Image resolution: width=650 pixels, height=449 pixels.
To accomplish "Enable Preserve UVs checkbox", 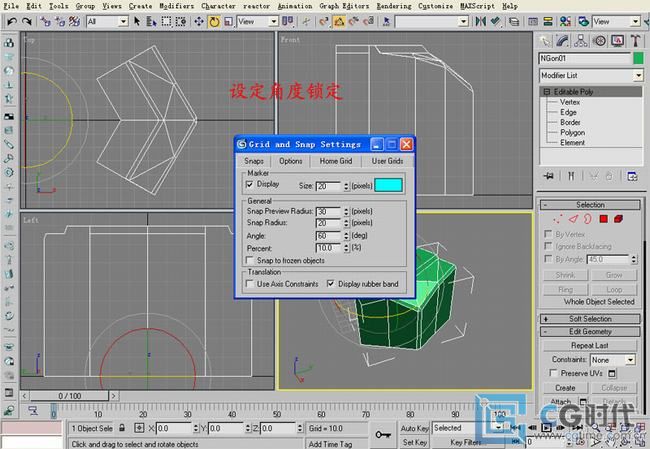I will 553,373.
